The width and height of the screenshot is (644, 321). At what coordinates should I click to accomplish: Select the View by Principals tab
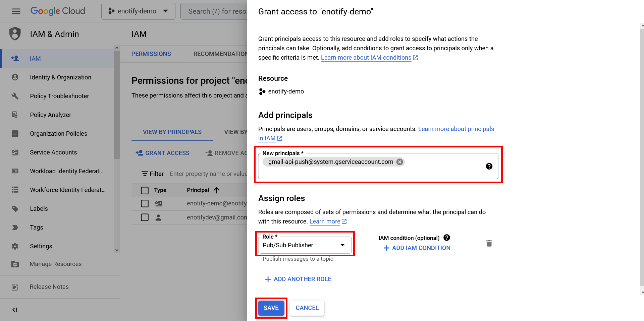coord(172,132)
